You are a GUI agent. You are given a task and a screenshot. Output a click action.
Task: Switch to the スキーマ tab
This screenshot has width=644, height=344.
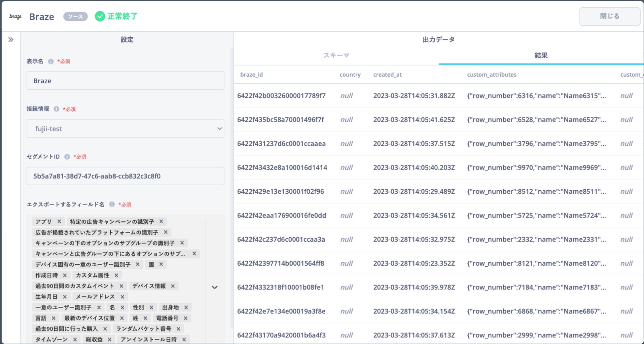[x=336, y=55]
